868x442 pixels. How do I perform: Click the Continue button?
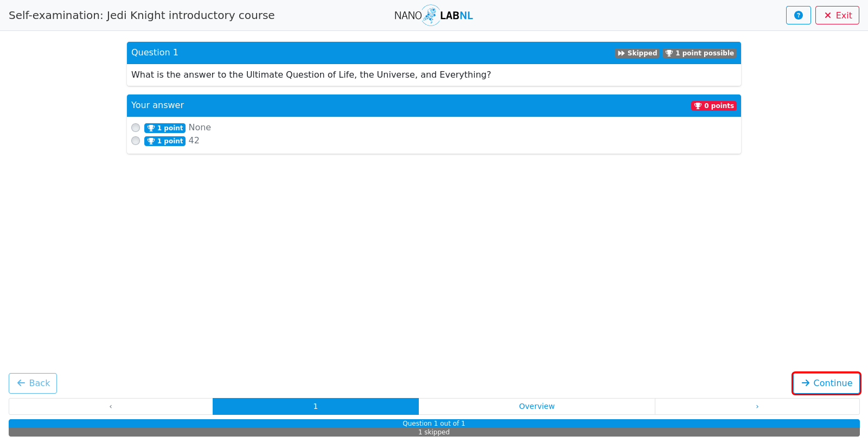826,383
